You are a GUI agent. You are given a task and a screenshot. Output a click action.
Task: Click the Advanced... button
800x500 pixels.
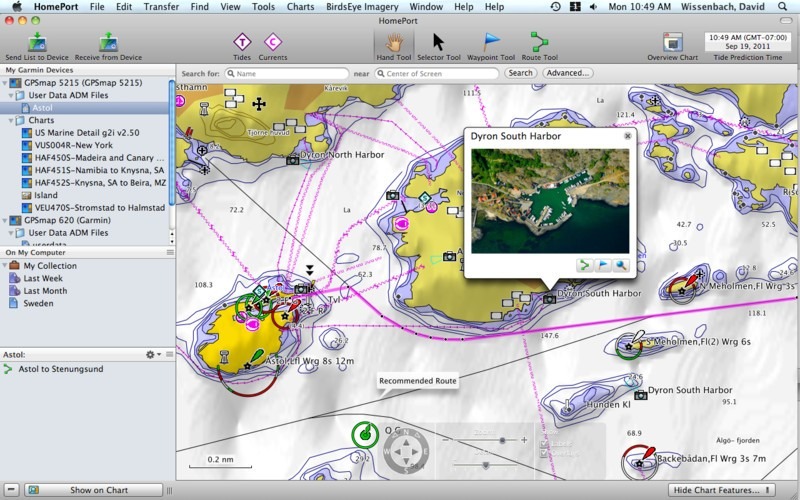[568, 73]
